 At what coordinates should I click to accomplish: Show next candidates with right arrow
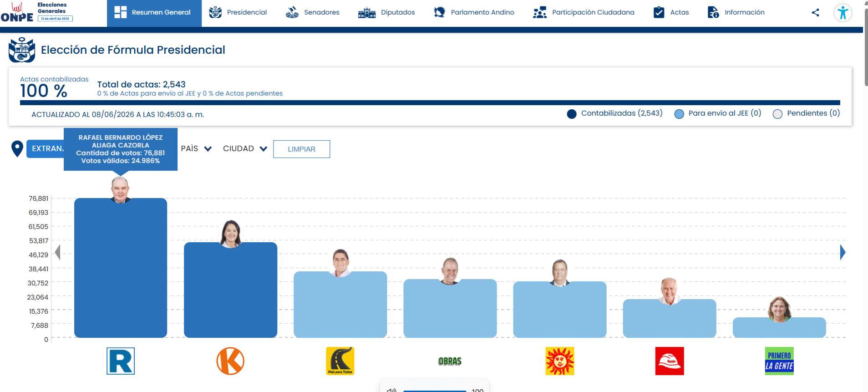pos(843,252)
